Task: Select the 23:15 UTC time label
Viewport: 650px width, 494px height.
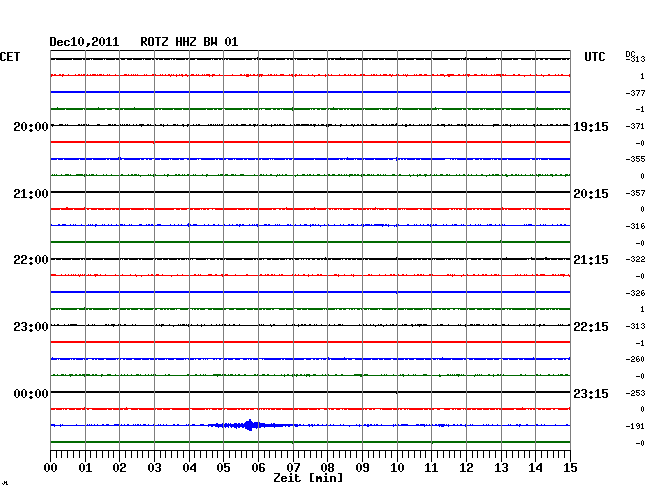Action: click(591, 393)
